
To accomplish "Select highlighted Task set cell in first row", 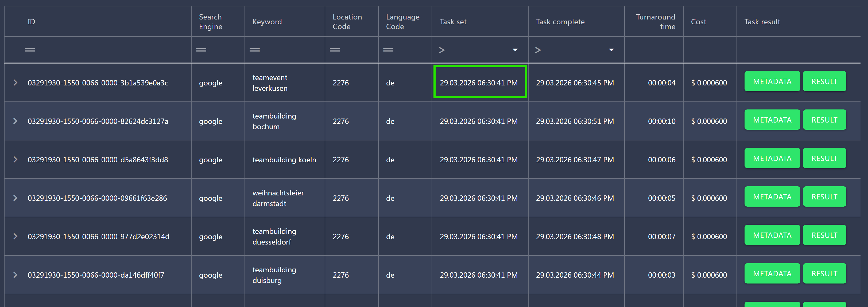I will (479, 82).
